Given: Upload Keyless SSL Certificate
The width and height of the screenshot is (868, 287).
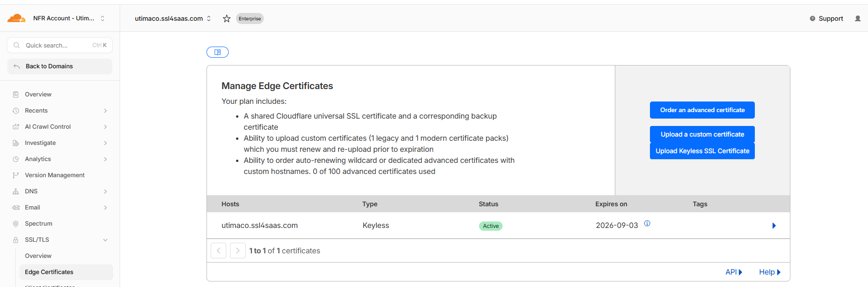Looking at the screenshot, I should [702, 151].
